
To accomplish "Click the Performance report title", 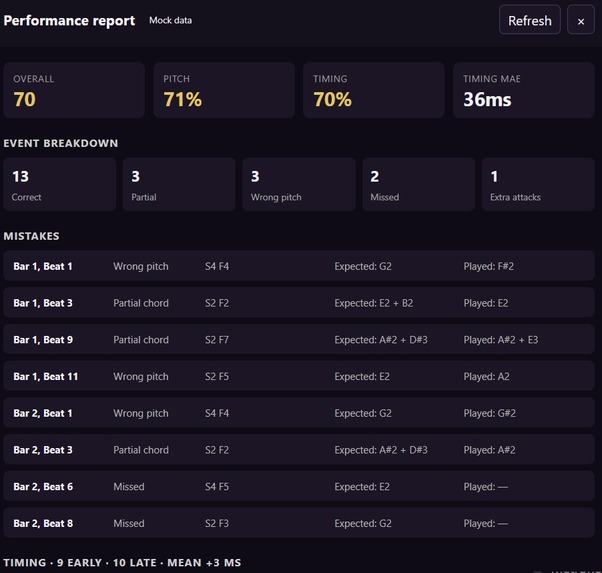I will pos(69,20).
